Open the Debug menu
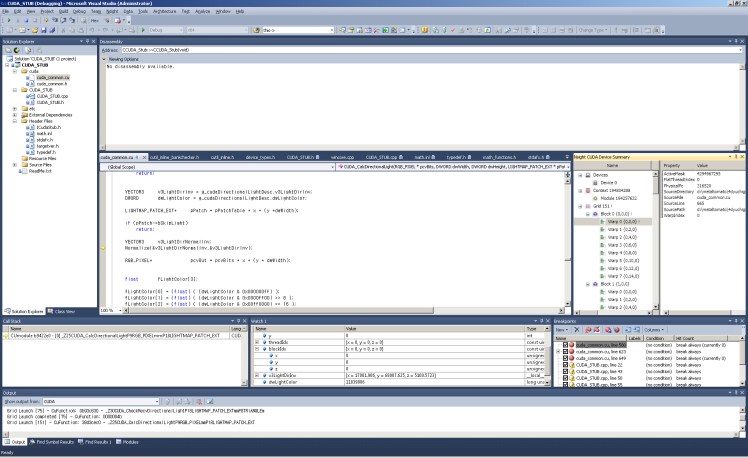 point(79,11)
